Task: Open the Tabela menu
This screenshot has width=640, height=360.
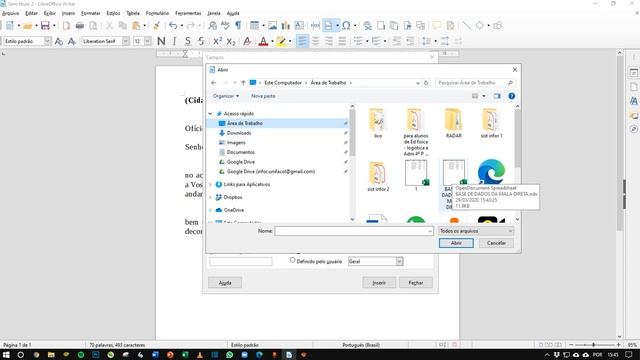Action: [133, 13]
